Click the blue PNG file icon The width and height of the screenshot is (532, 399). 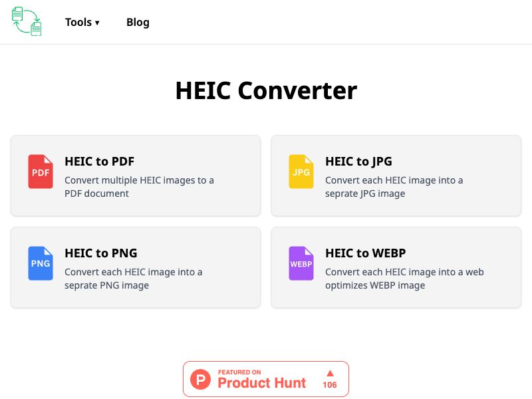coord(39,263)
